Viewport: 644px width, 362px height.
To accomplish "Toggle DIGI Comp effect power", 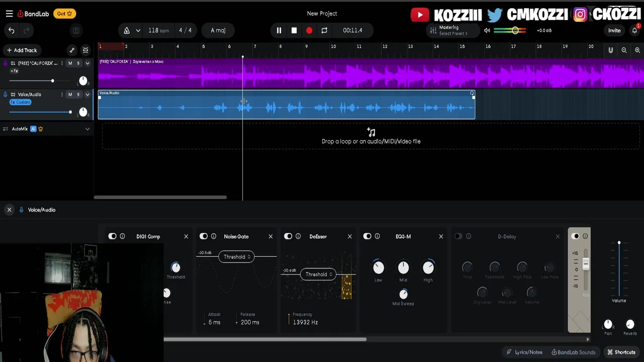I will pyautogui.click(x=112, y=236).
